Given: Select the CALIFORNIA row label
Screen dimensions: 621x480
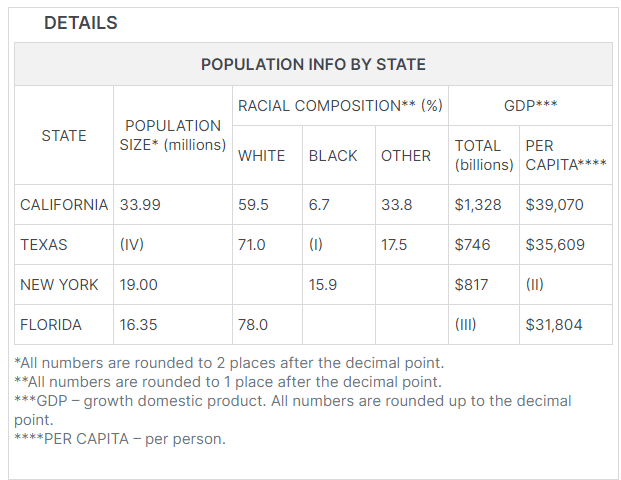Looking at the screenshot, I should 64,205.
